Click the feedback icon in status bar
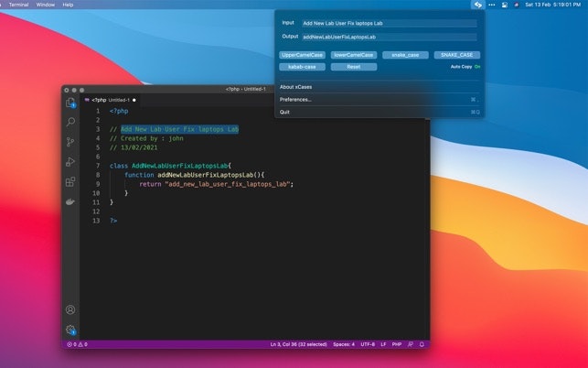 click(411, 344)
